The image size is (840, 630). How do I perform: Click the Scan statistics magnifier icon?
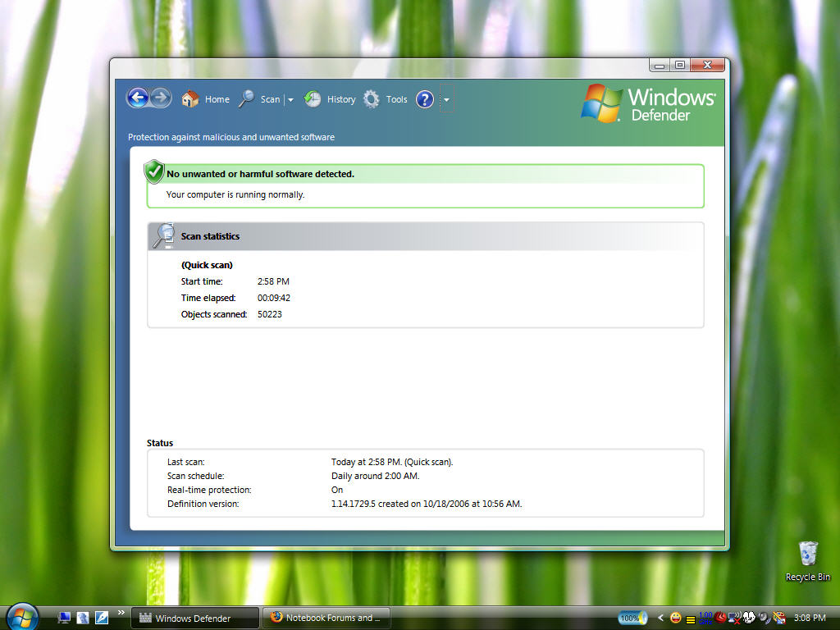point(163,235)
